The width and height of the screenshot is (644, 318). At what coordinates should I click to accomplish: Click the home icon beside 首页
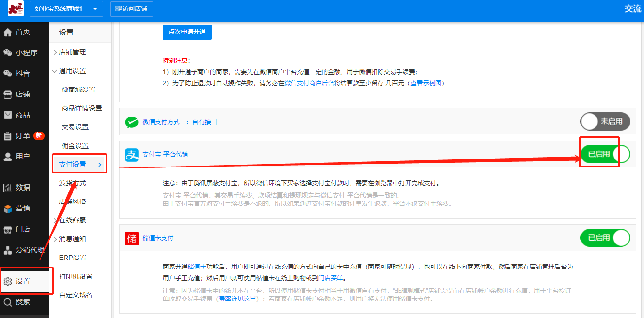click(x=8, y=32)
